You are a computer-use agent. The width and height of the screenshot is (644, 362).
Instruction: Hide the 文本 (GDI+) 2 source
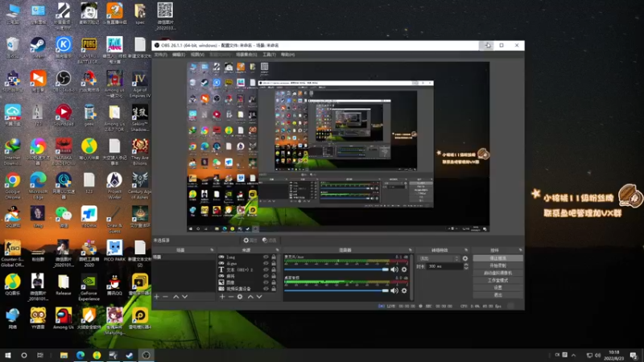tap(266, 269)
